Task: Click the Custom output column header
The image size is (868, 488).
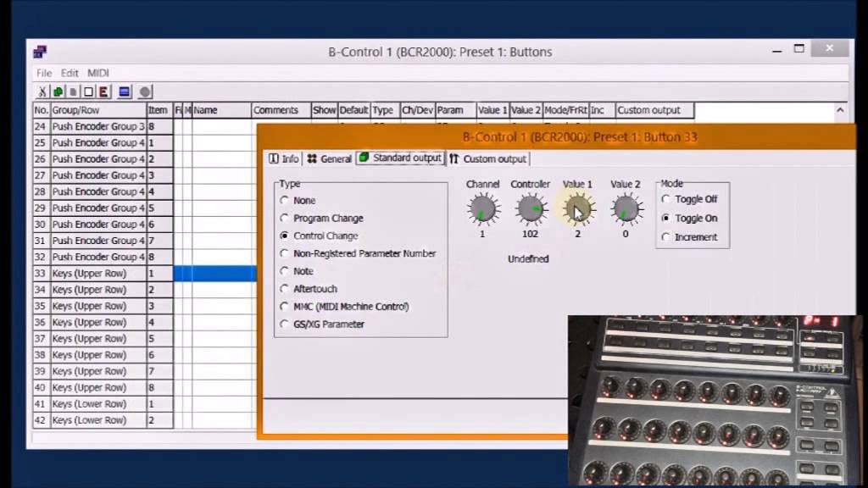Action: tap(654, 110)
